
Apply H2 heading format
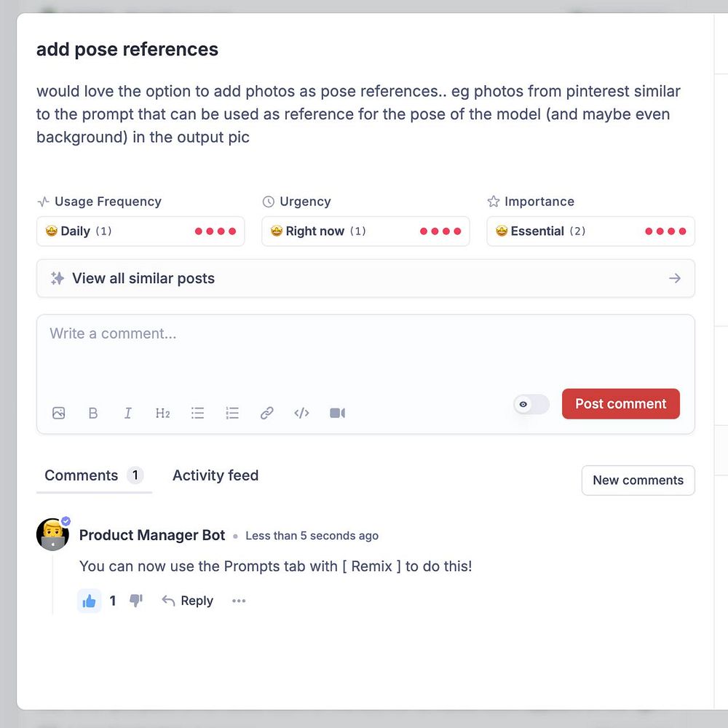coord(162,413)
